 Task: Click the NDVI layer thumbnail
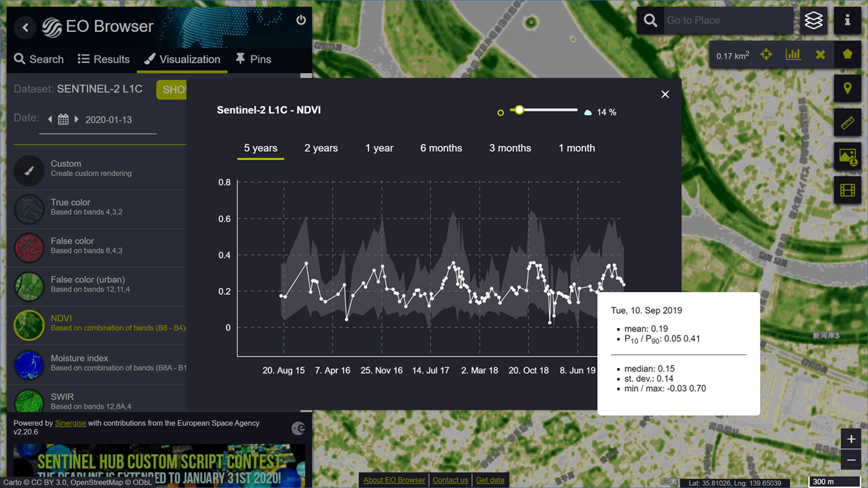[29, 325]
